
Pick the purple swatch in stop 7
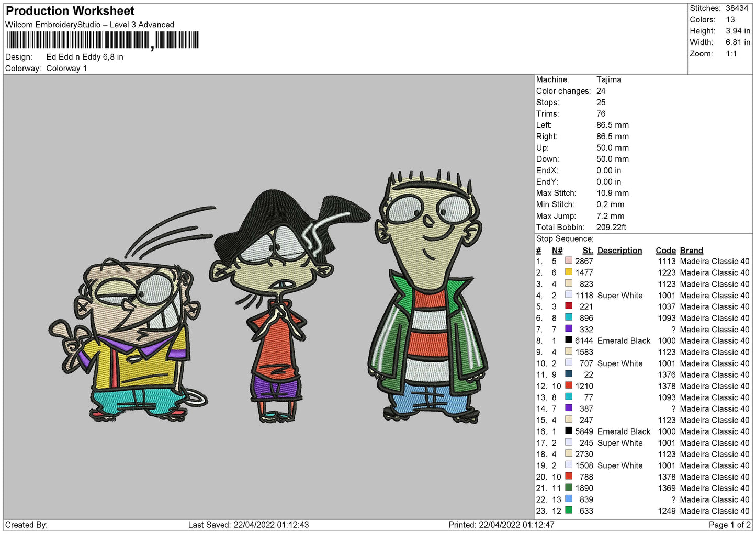click(x=568, y=329)
